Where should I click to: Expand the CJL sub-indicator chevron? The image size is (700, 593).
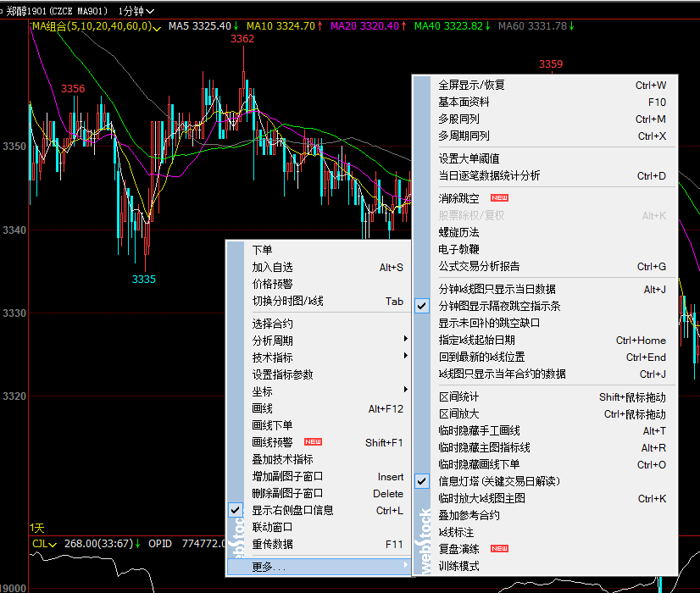[x=53, y=544]
